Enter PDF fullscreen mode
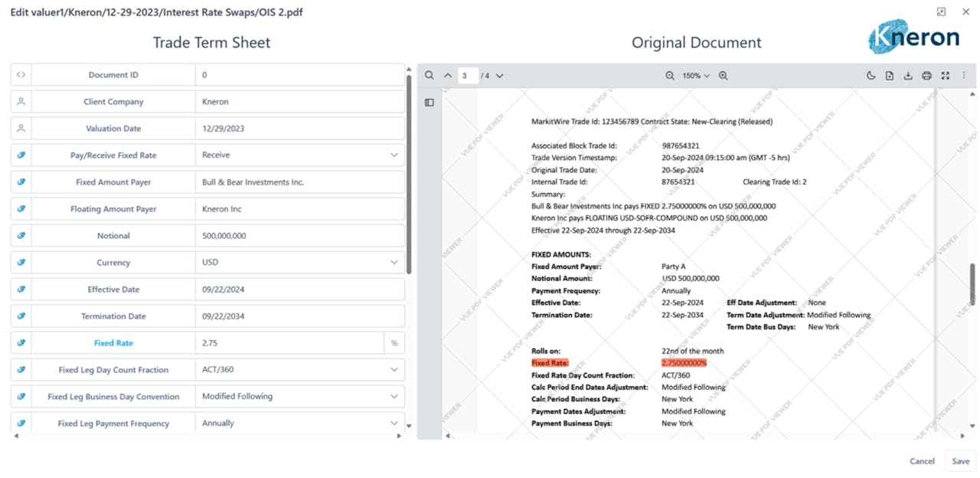Screen dimensions: 980x478 coord(946,76)
